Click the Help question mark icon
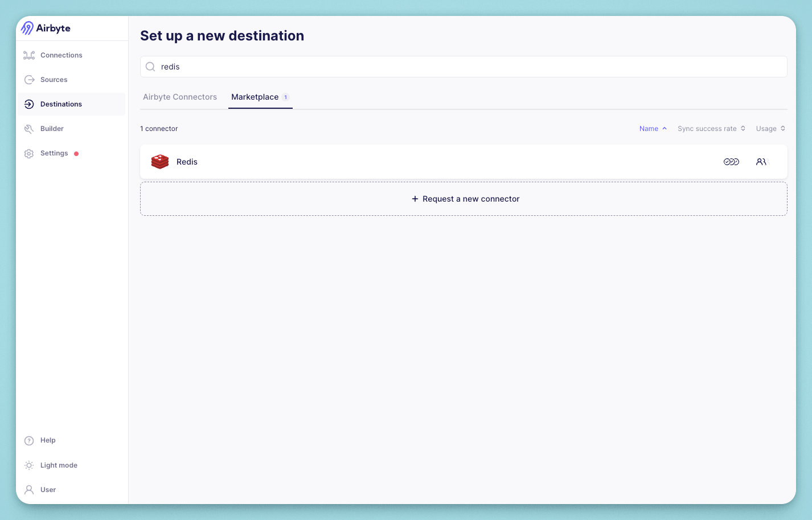The width and height of the screenshot is (812, 520). pyautogui.click(x=29, y=440)
